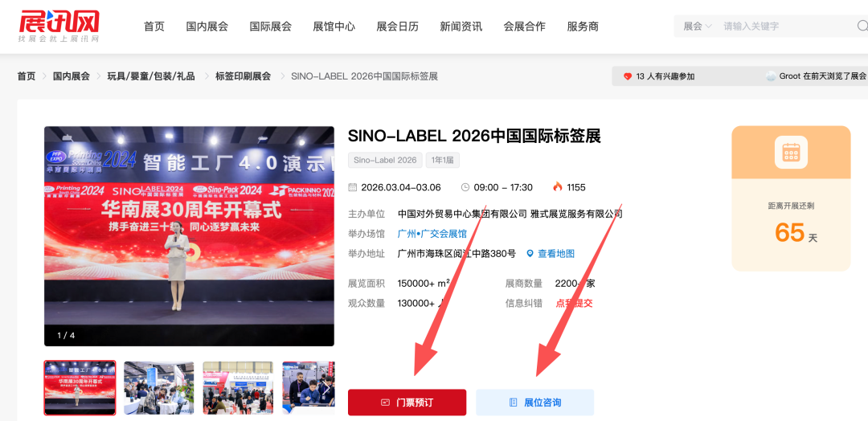This screenshot has width=868, height=421.
Task: Click the clock icon beside opening hours
Action: (x=465, y=187)
